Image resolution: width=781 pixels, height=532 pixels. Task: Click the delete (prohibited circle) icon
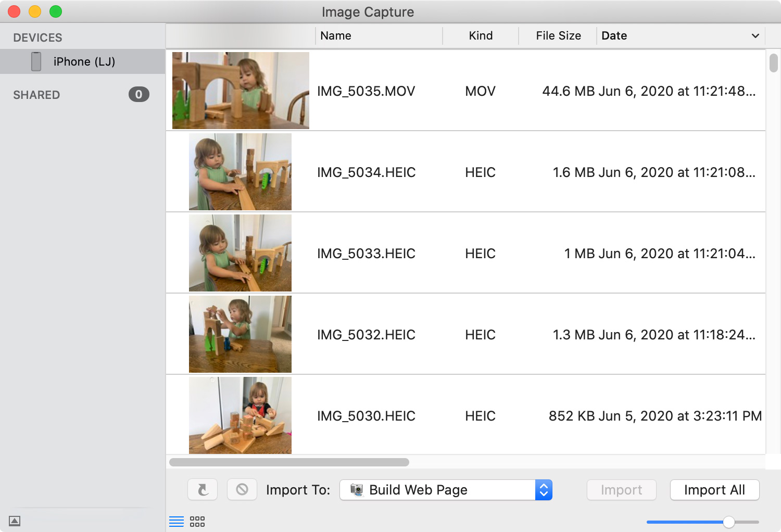(242, 490)
